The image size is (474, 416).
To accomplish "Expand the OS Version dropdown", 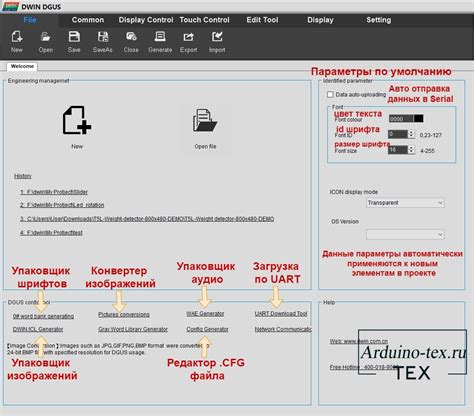I will click(x=405, y=234).
